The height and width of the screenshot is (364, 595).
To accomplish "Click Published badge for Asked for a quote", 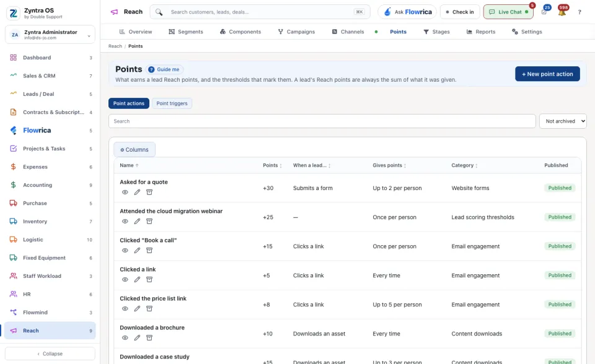I will click(560, 188).
